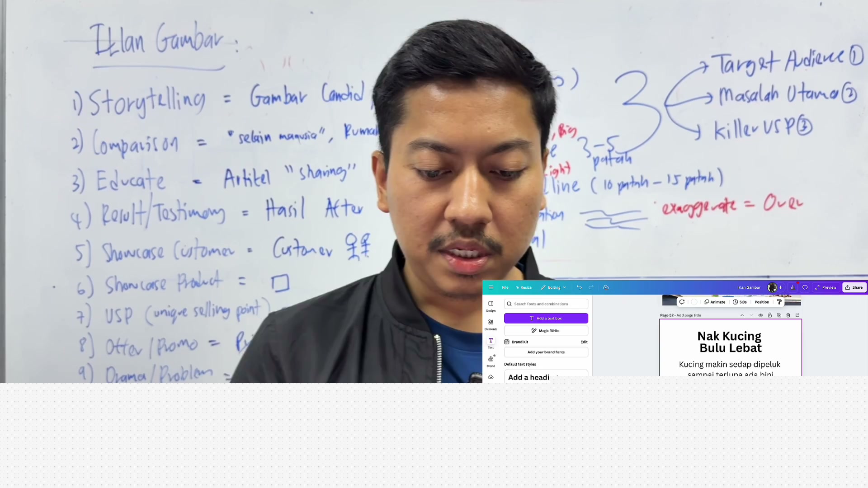
Task: Open the Animate options
Action: (x=715, y=302)
